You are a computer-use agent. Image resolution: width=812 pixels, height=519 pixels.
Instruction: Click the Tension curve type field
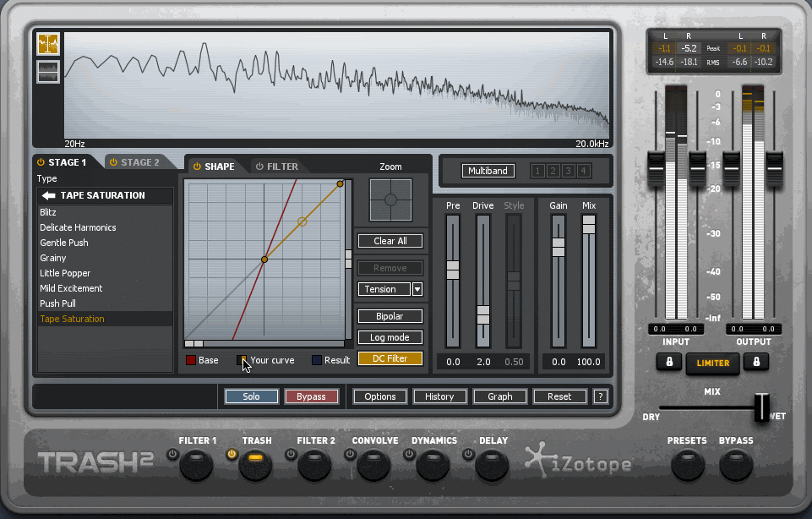point(384,289)
